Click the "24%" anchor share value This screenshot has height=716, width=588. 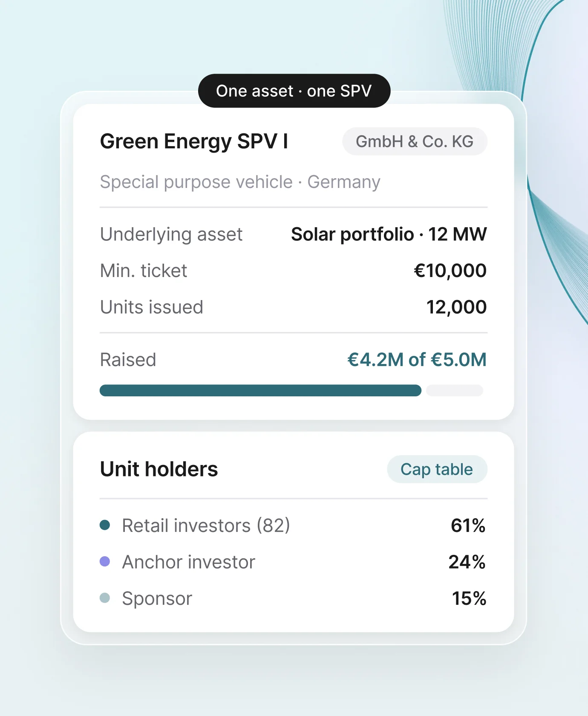pos(467,562)
